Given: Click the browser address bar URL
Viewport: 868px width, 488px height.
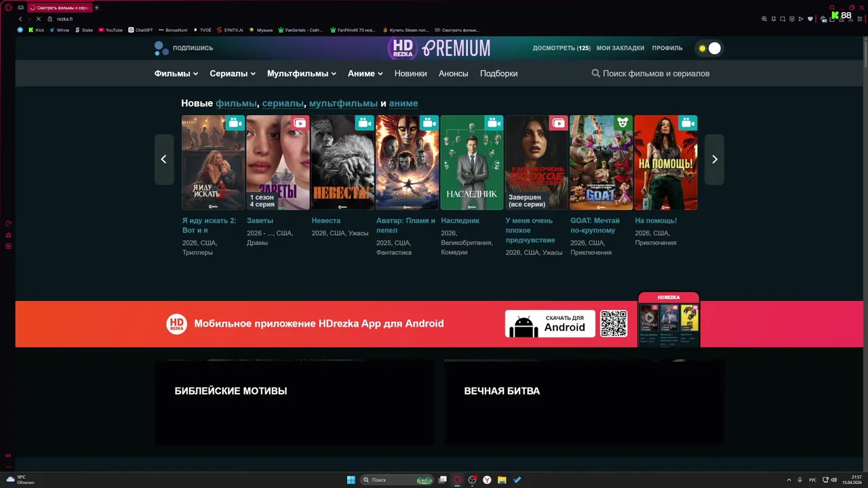Looking at the screenshot, I should click(x=64, y=19).
